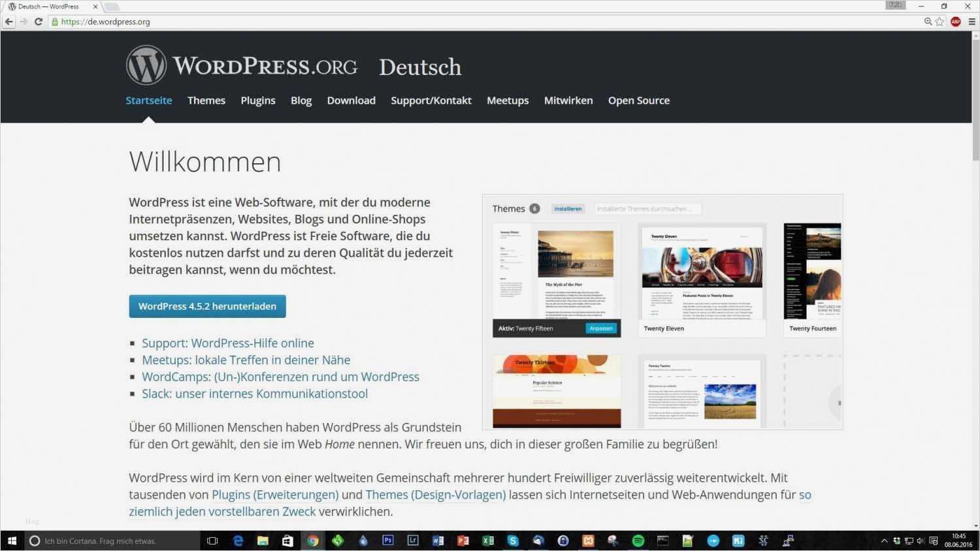Open the command prompt taskbar icon
Viewport: 980px width, 551px height.
(663, 541)
